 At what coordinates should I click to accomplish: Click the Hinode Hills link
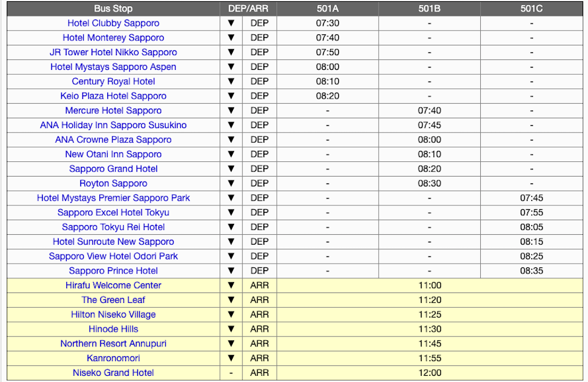(x=113, y=329)
